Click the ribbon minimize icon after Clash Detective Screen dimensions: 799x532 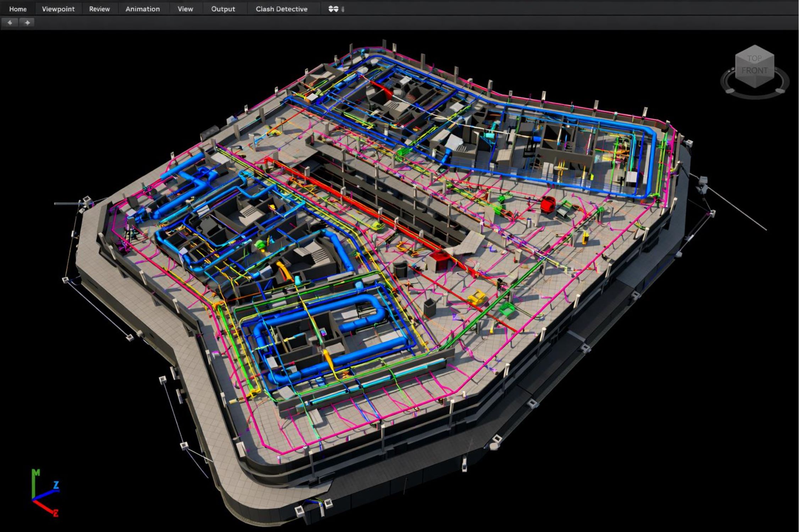(x=333, y=9)
